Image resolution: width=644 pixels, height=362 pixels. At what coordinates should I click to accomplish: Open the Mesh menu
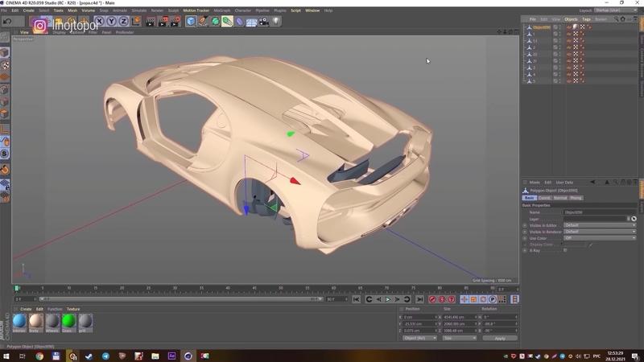pos(72,10)
